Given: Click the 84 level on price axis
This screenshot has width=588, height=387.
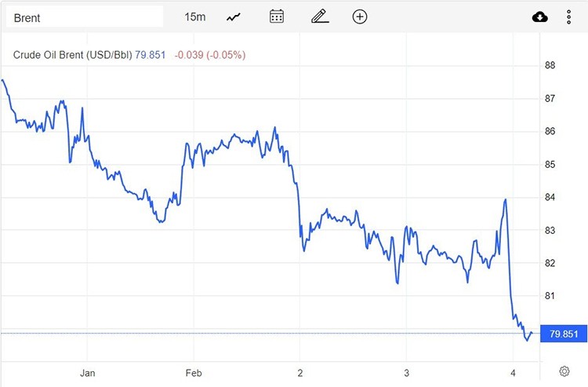Looking at the screenshot, I should pos(550,197).
